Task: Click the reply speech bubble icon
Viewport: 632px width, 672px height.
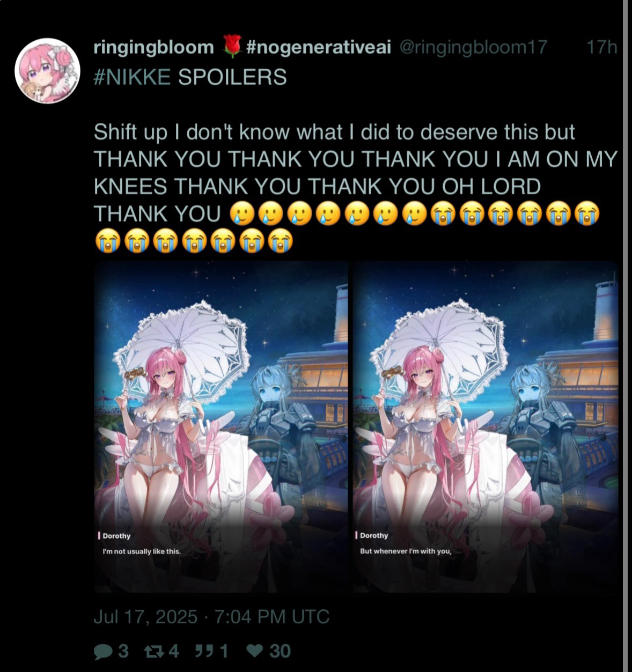Action: tap(102, 652)
